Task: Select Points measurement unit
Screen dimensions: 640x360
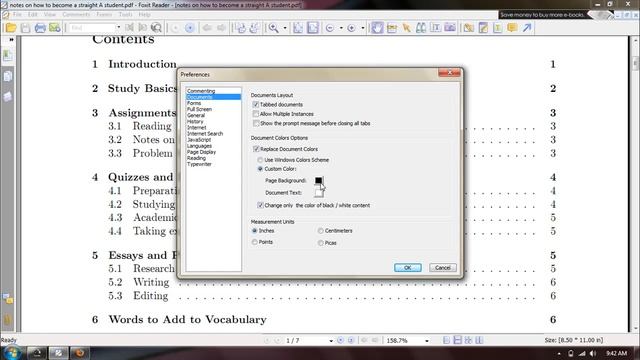Action: pos(255,242)
